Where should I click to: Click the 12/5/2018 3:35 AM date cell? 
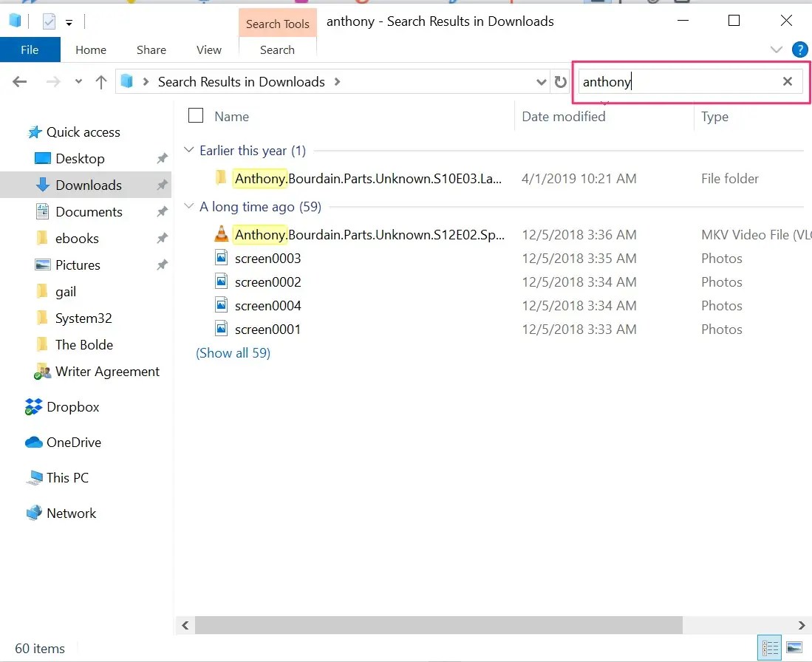point(579,259)
